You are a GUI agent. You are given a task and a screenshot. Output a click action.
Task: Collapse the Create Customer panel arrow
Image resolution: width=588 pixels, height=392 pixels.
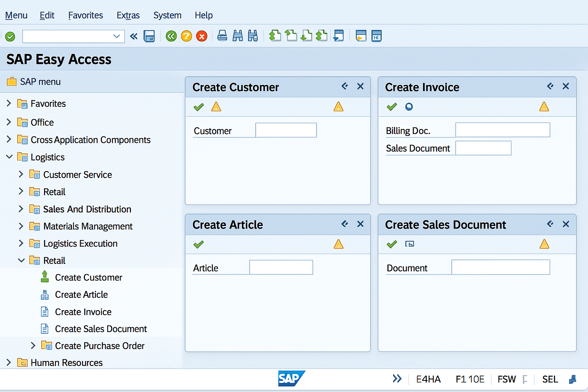(345, 86)
